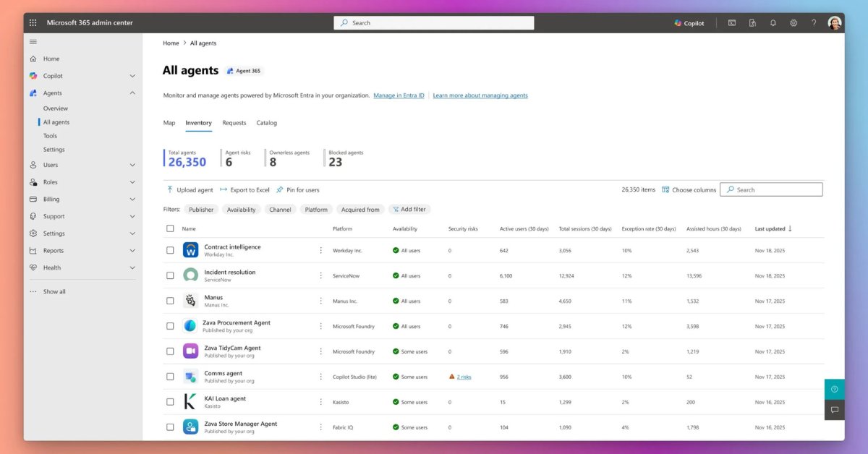Click Export to Excel
868x454 pixels.
click(244, 190)
